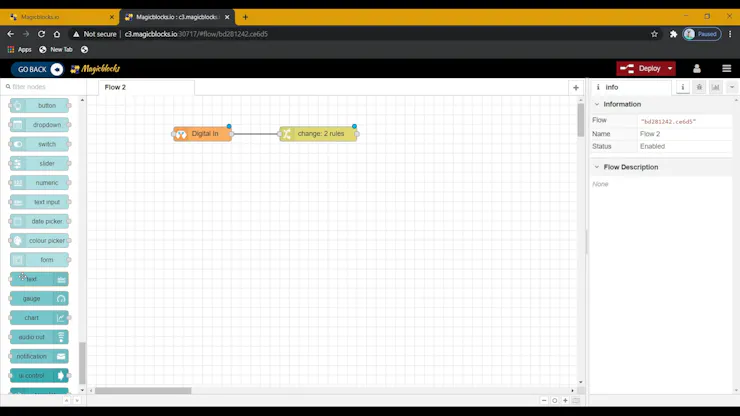740x416 pixels.
Task: Select the numeric node in the palette
Action: click(39, 183)
